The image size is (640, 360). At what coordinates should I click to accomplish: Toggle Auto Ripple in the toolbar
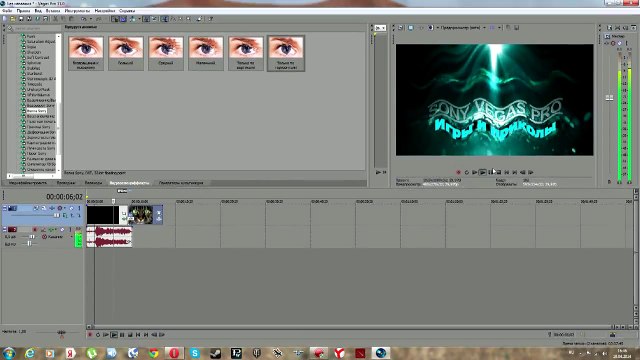[132, 19]
